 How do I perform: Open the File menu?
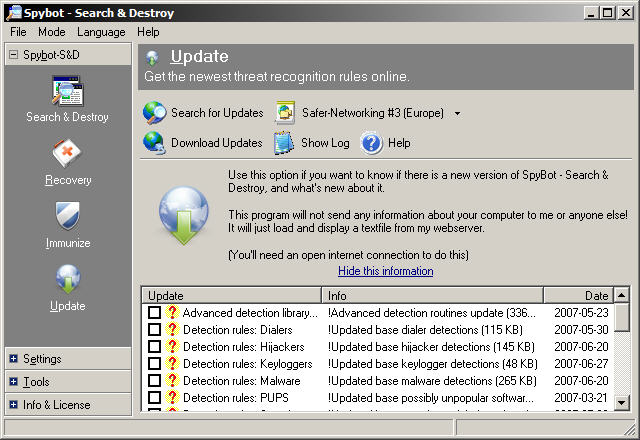click(18, 32)
